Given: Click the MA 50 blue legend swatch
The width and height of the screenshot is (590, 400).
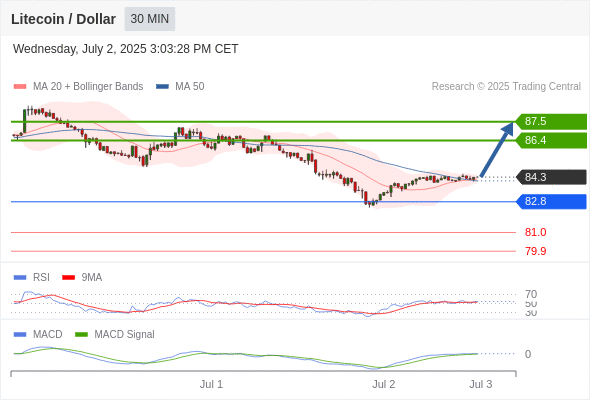Looking at the screenshot, I should pyautogui.click(x=162, y=87).
